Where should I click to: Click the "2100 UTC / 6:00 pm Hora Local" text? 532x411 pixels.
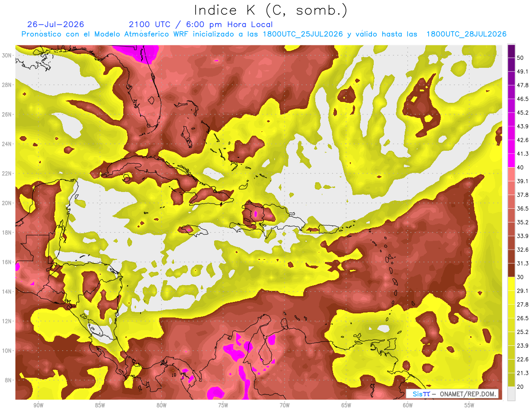pyautogui.click(x=201, y=24)
